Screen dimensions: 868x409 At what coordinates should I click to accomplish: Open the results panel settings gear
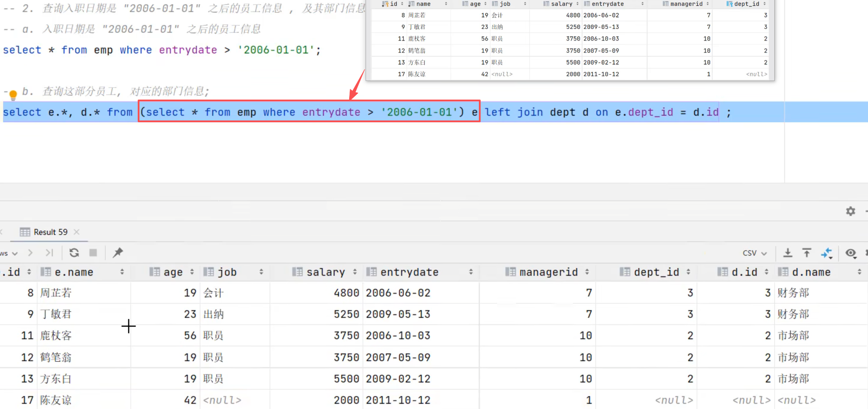point(850,211)
